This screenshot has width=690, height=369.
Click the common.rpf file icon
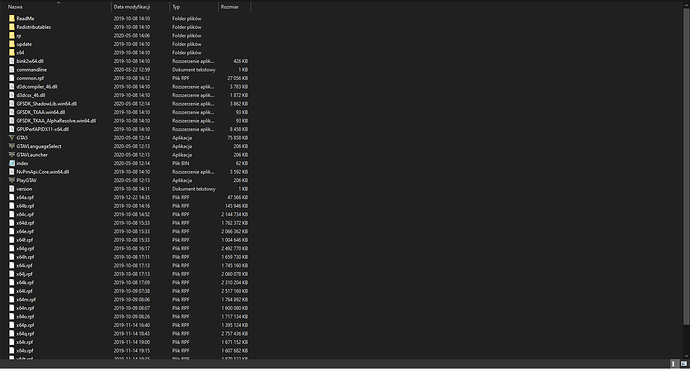[x=12, y=78]
